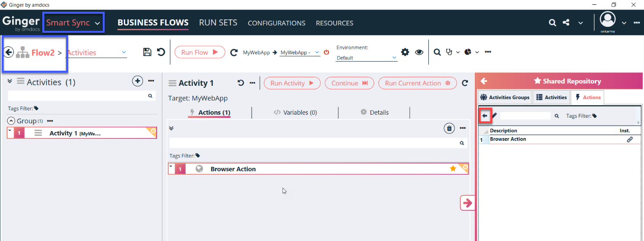Click the Run Current Action button

(x=417, y=83)
